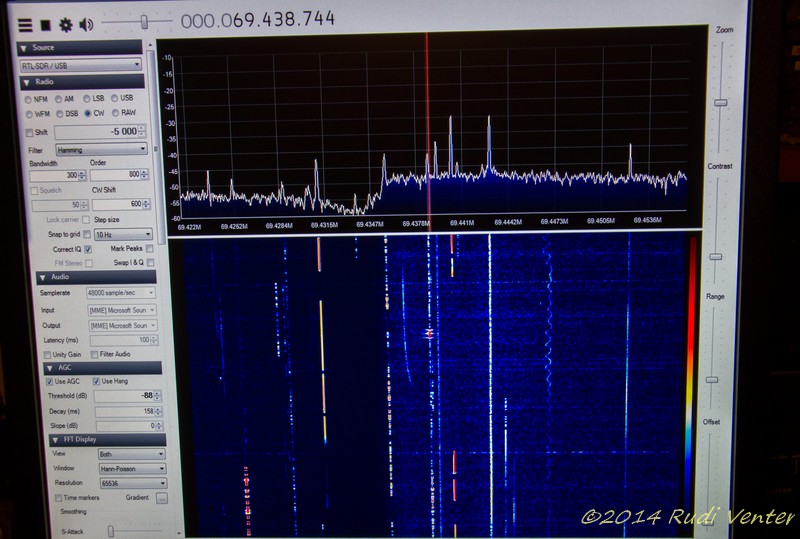Click the 69.441M spectrum peak
This screenshot has height=539, width=800.
[x=451, y=145]
